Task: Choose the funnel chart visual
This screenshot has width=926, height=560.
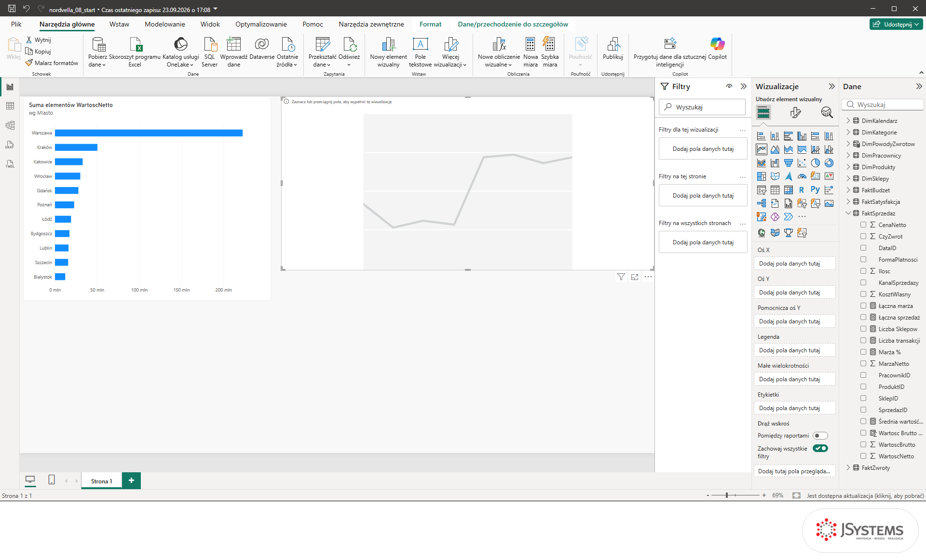Action: (x=788, y=163)
